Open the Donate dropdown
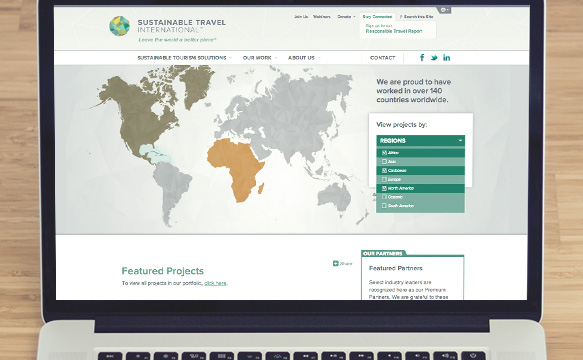 coord(346,17)
